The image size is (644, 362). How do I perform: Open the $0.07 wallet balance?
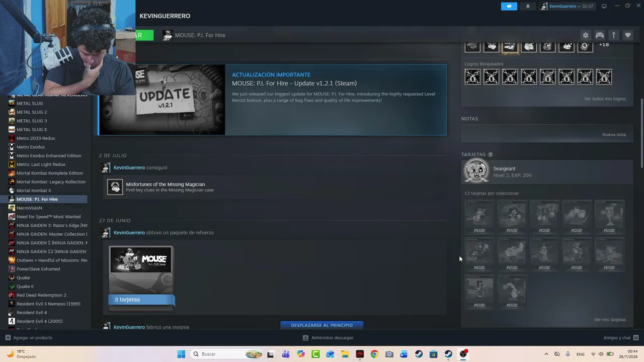pos(588,6)
